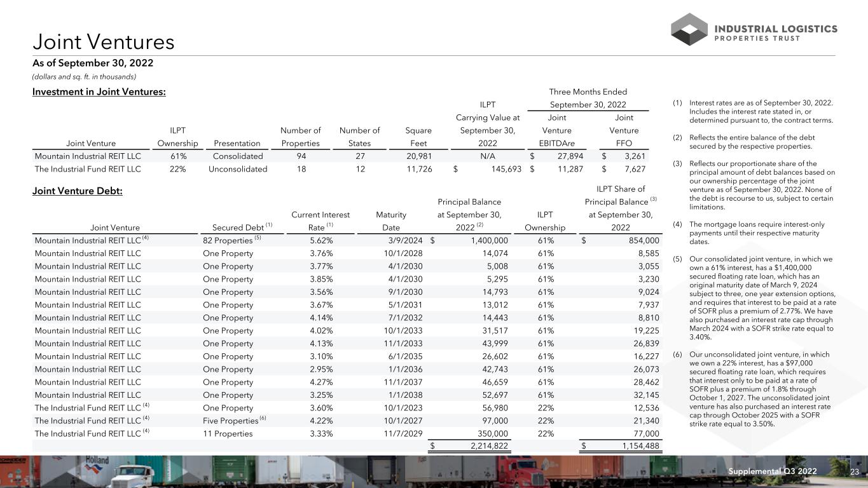Select the Joint Venture Debt section heading
Screen dimensions: 868x488
point(78,191)
